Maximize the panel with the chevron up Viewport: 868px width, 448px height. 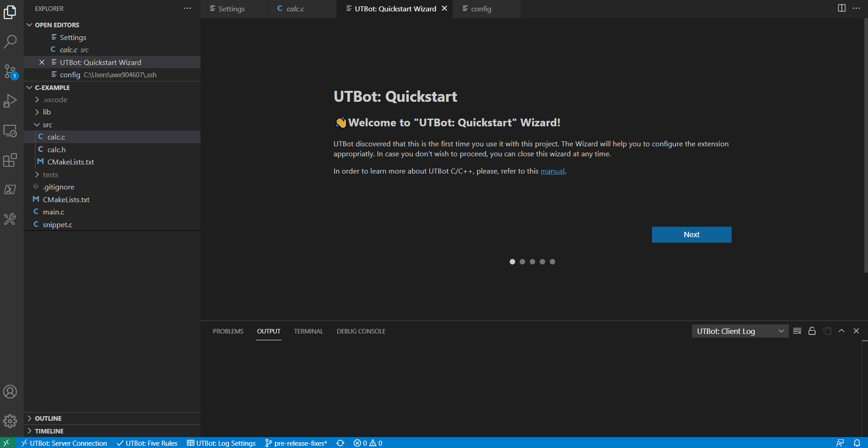coord(842,331)
